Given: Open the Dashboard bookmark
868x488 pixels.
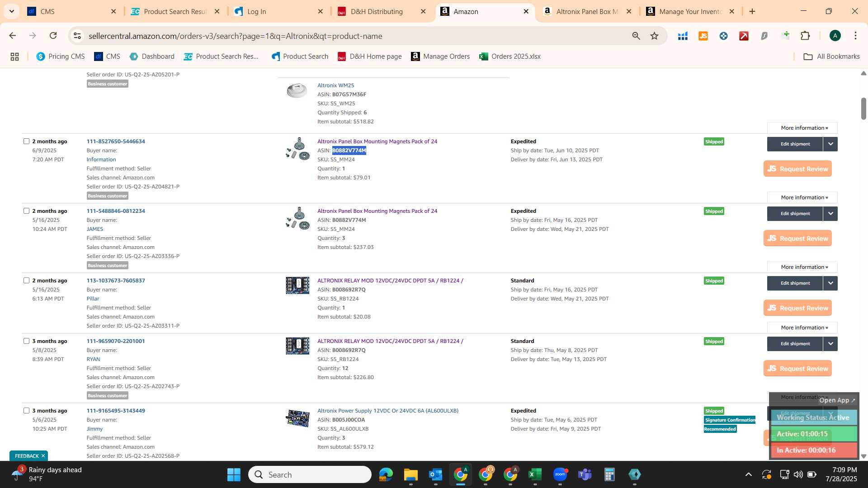Looking at the screenshot, I should tap(152, 56).
